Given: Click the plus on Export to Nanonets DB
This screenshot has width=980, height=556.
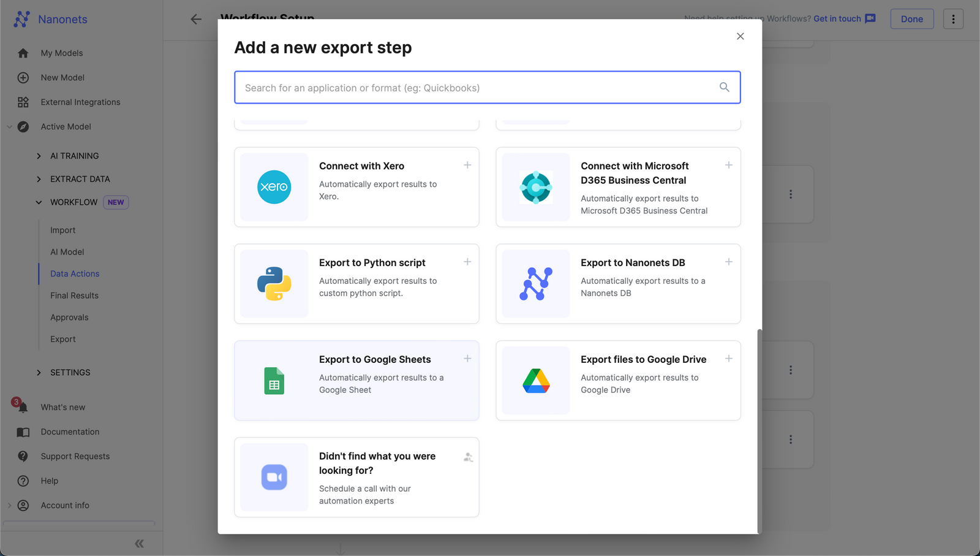Looking at the screenshot, I should (x=728, y=262).
